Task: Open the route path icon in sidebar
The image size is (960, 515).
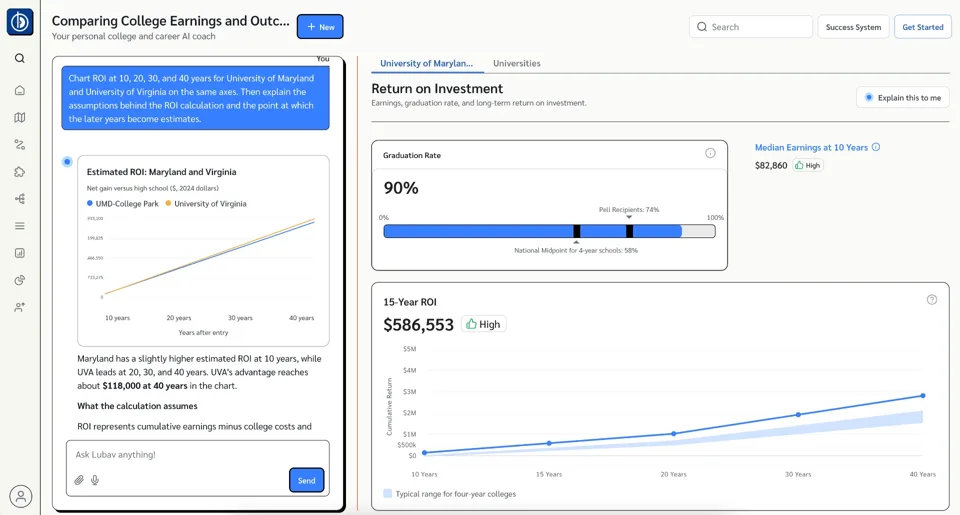Action: tap(20, 145)
